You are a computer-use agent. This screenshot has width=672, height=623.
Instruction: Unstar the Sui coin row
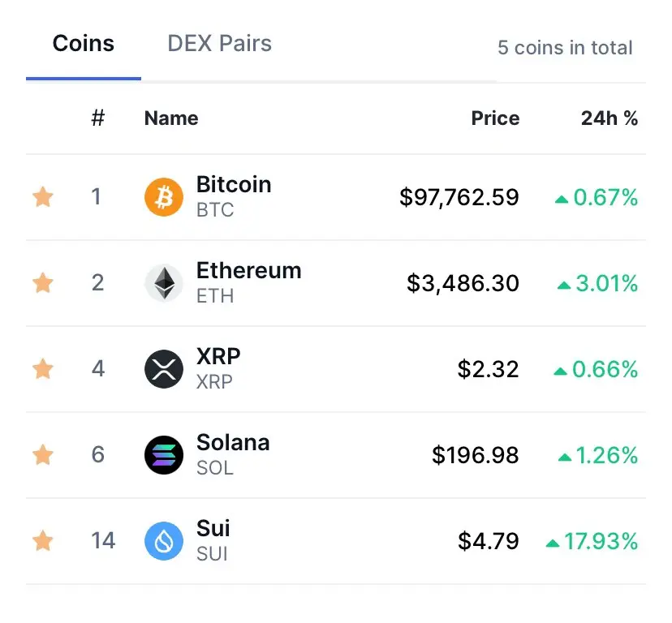(43, 541)
